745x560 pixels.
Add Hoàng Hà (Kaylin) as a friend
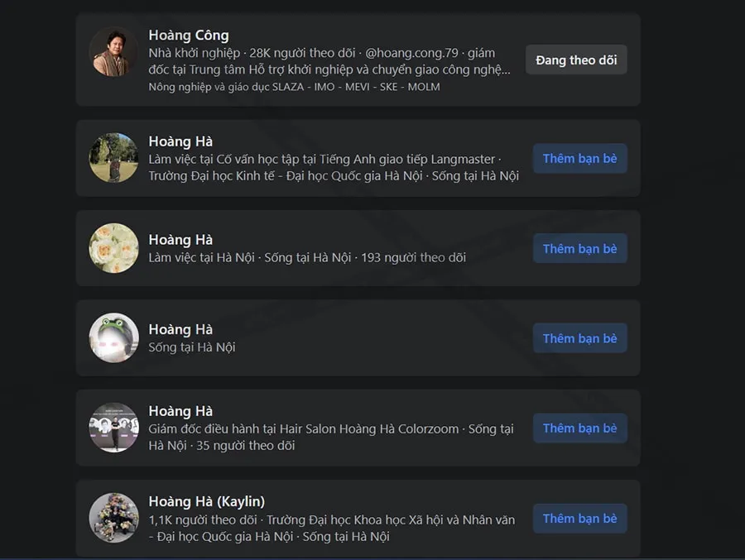tap(580, 518)
